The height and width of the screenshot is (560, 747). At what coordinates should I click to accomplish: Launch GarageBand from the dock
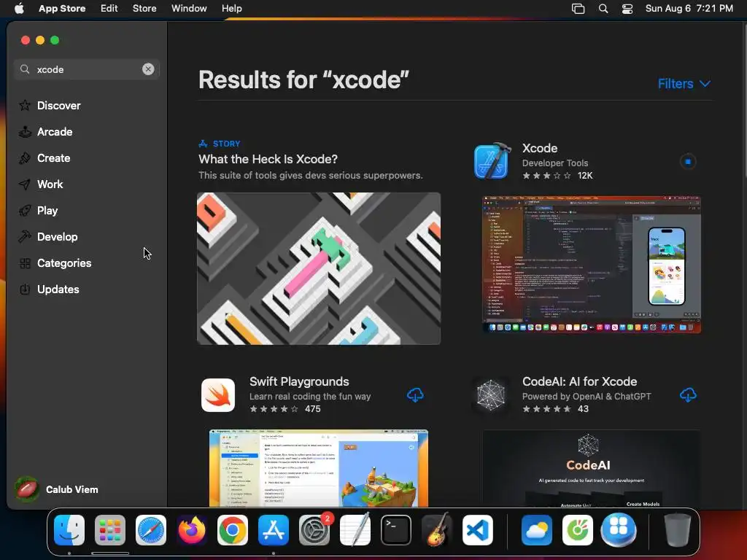(437, 530)
